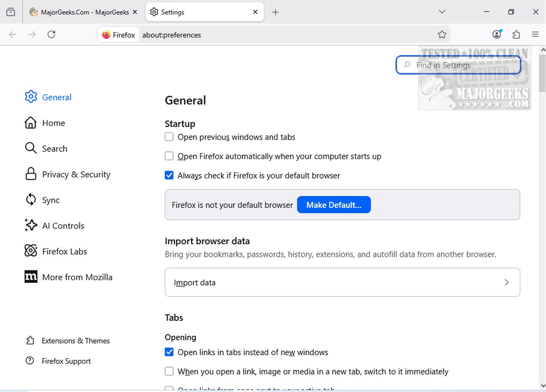Open AI Controls settings category
Image resolution: width=546 pixels, height=392 pixels.
(x=63, y=226)
